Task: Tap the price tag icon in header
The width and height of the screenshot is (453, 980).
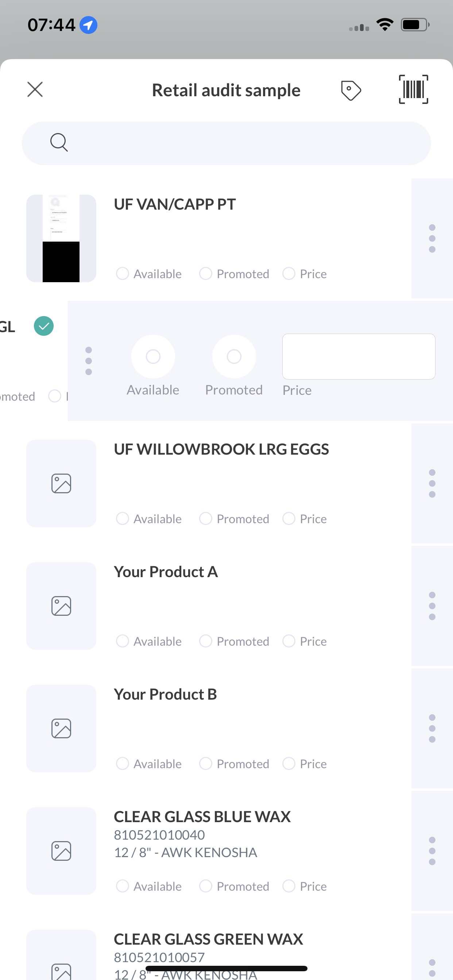Action: [x=351, y=90]
